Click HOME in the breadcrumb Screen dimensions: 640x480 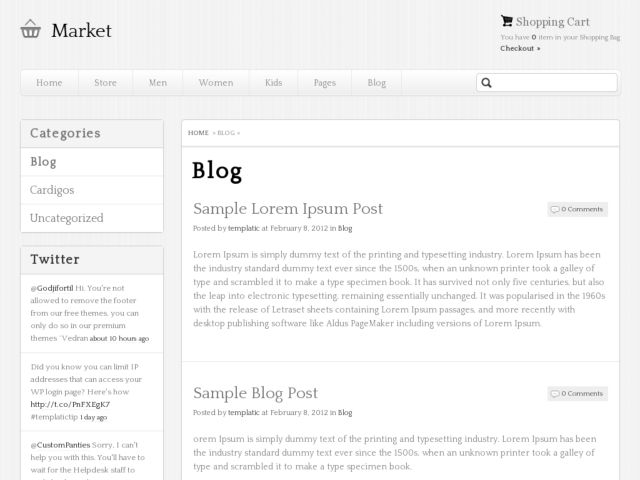(198, 133)
